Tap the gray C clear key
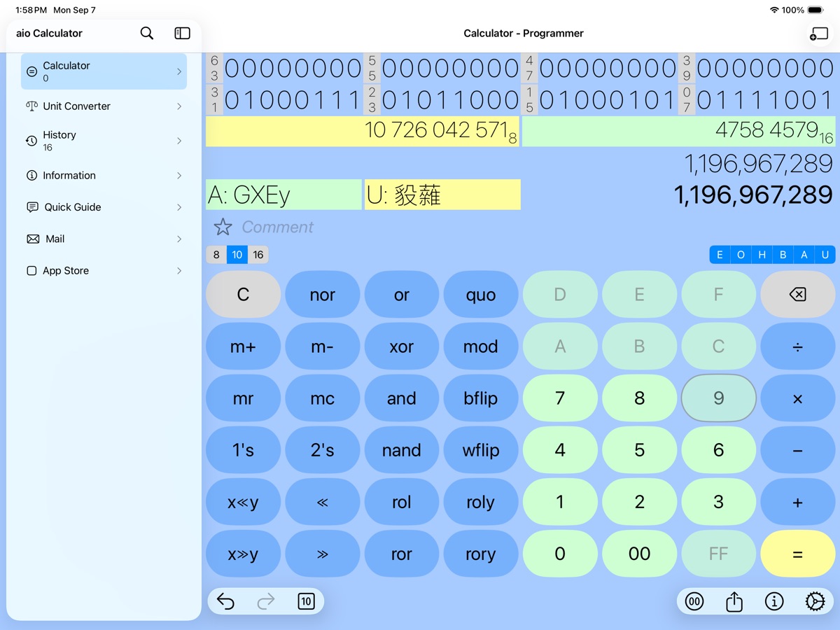This screenshot has height=630, width=840. tap(243, 295)
